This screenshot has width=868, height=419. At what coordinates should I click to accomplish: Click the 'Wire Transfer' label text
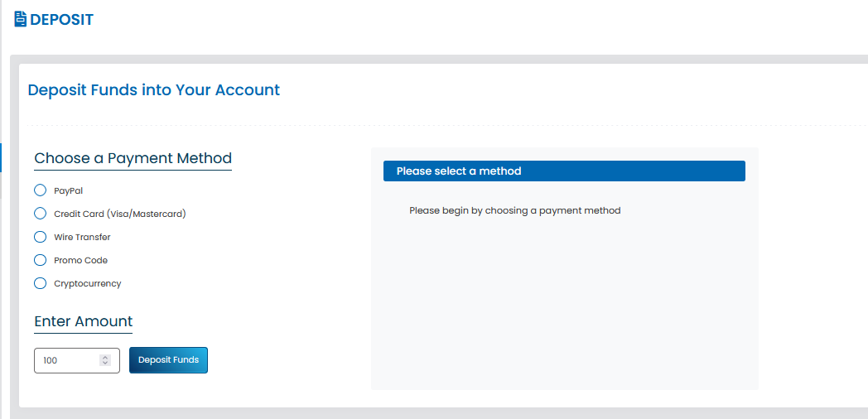click(82, 237)
